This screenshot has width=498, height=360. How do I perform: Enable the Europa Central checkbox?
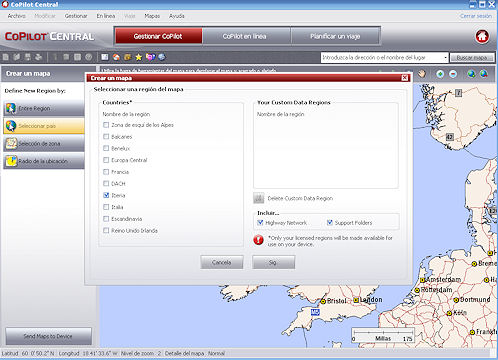click(106, 160)
